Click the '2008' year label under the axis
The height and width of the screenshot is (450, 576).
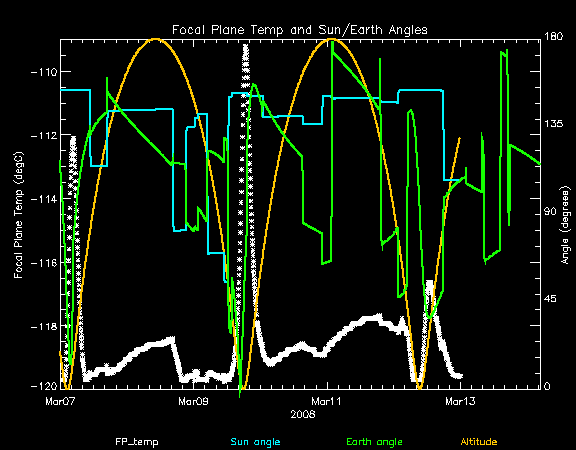tap(303, 414)
